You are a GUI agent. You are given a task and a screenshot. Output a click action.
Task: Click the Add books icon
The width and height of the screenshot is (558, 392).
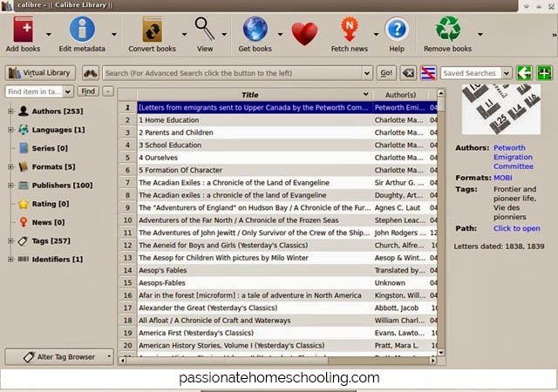[24, 30]
